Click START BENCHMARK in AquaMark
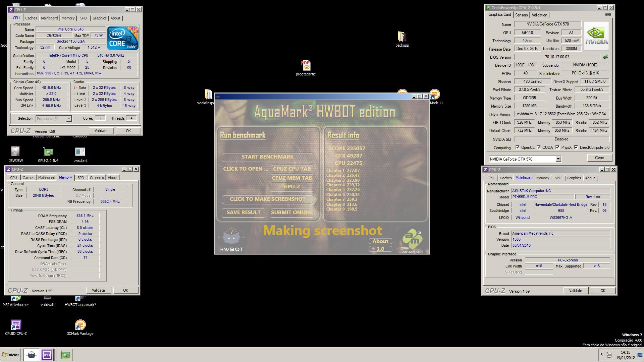The image size is (644, 362). (267, 157)
